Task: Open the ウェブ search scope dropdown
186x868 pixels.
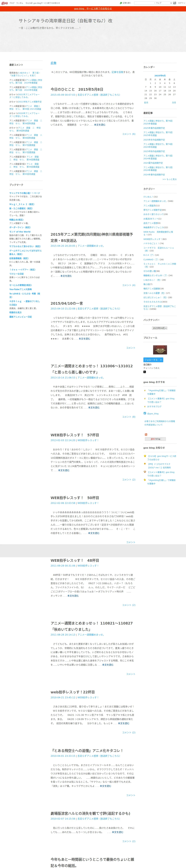Action: coord(164,3)
